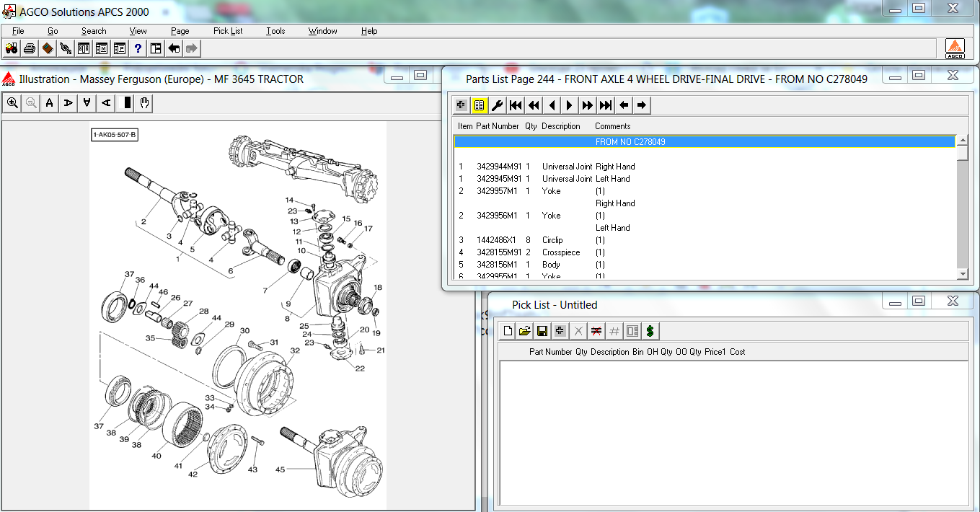
Task: Click Price1 column header in Pick List
Action: [715, 352]
